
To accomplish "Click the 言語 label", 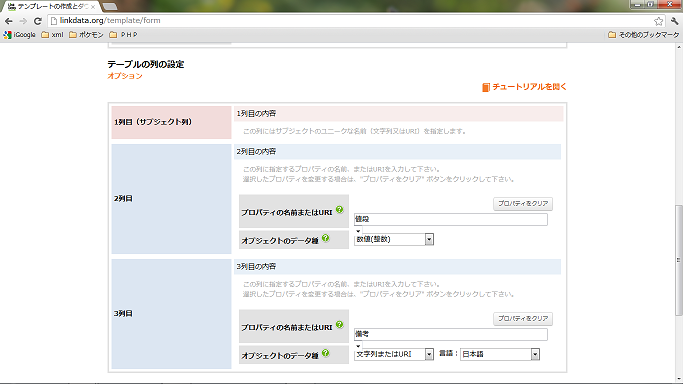I will [x=448, y=354].
